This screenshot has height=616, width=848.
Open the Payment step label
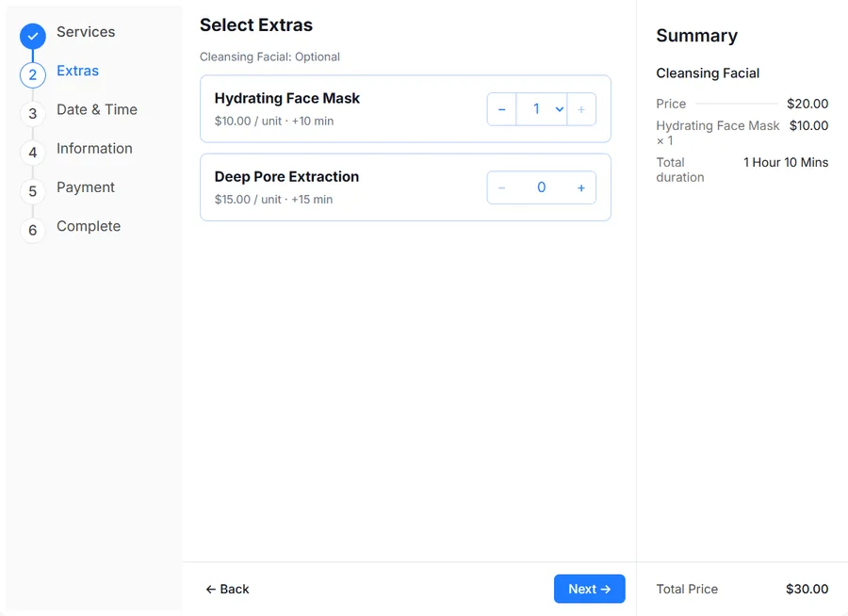86,187
